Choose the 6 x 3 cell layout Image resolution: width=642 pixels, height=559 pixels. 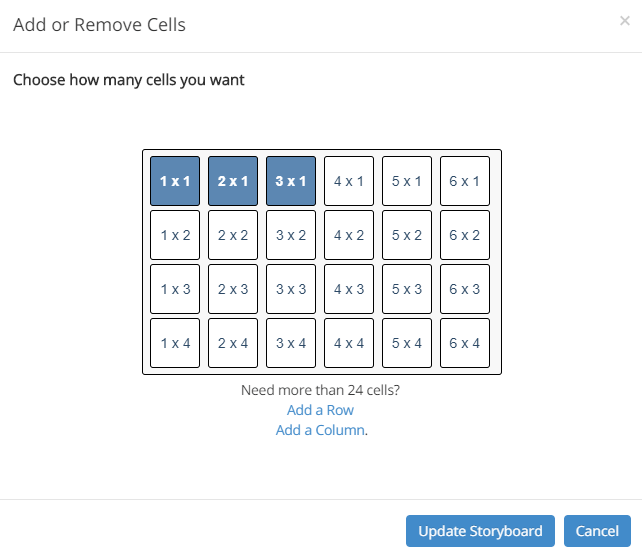pyautogui.click(x=465, y=290)
